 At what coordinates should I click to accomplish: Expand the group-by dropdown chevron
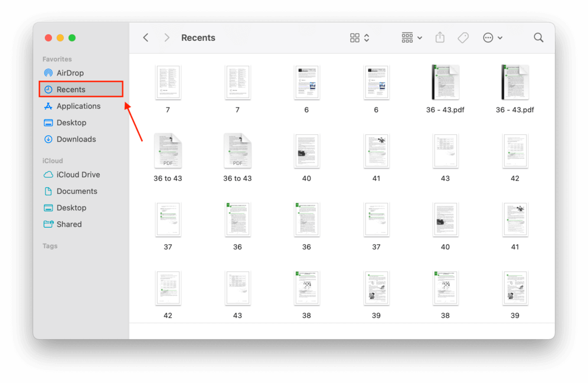420,38
